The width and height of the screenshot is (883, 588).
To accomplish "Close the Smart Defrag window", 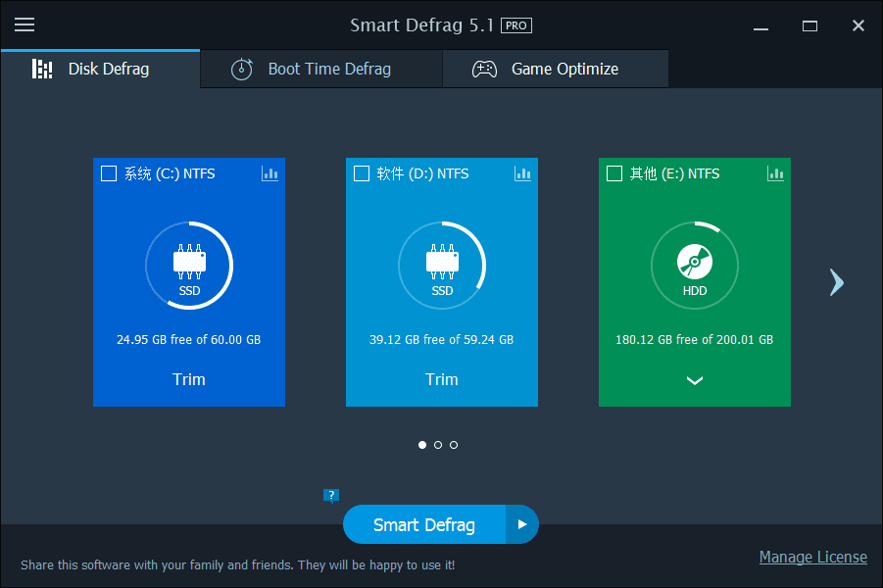I will tap(858, 25).
